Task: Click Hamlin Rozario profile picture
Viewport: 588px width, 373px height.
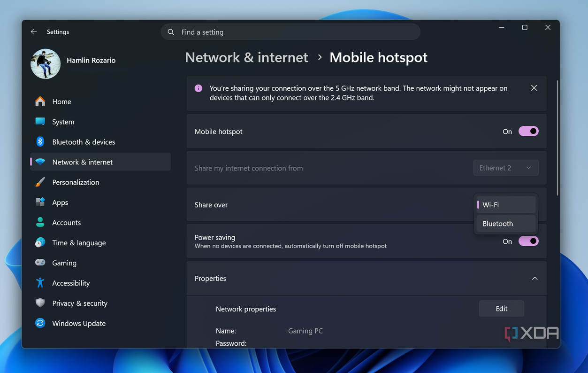Action: point(46,64)
